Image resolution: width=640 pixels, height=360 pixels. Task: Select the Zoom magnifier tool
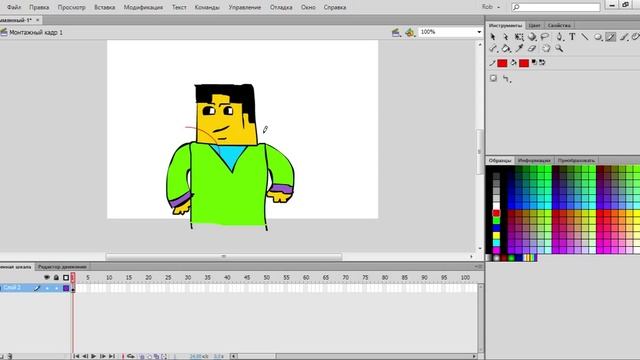559,49
